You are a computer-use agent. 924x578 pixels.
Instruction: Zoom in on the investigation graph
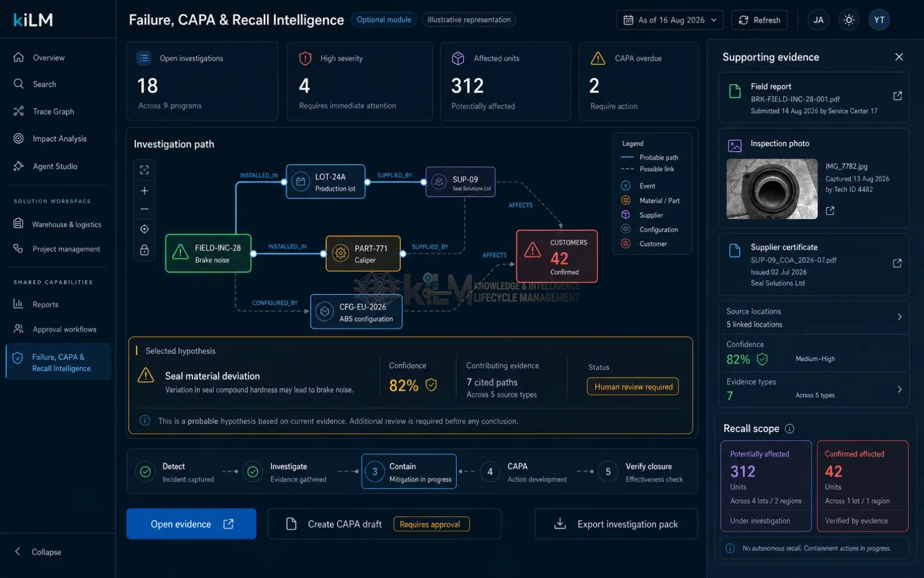(x=144, y=191)
